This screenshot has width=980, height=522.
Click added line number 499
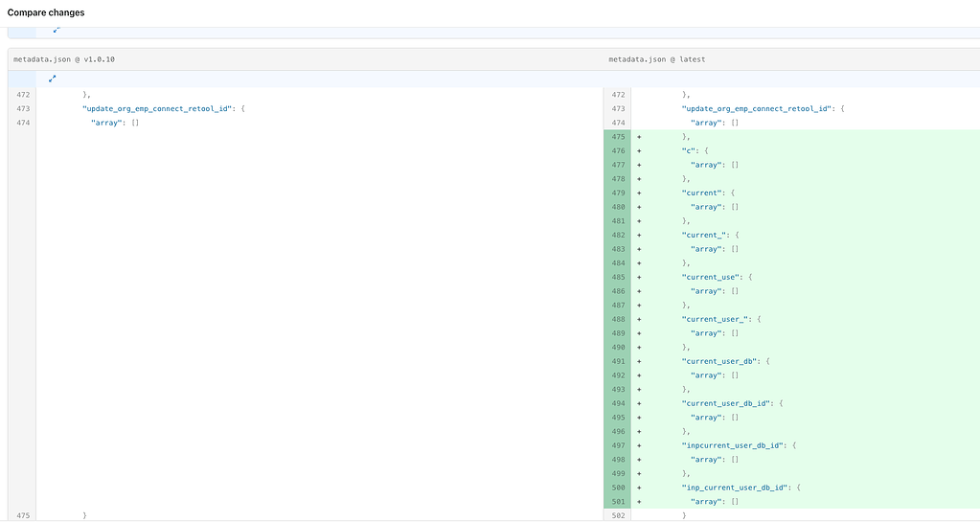coord(618,473)
